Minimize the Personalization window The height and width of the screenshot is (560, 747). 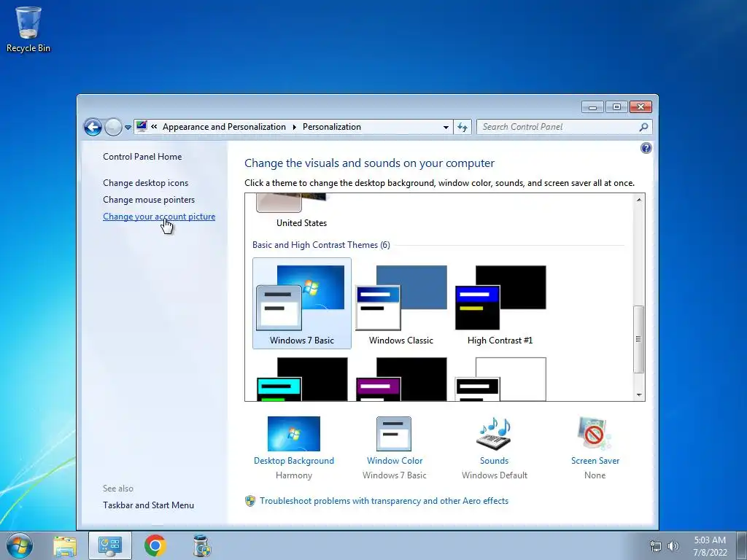click(x=592, y=107)
